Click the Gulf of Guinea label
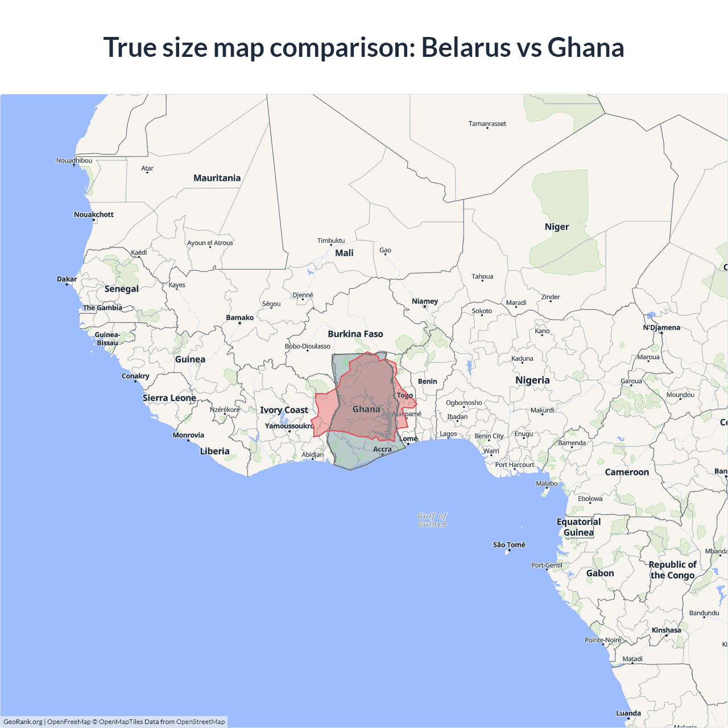Screen dimensions: 728x728 pos(432,520)
